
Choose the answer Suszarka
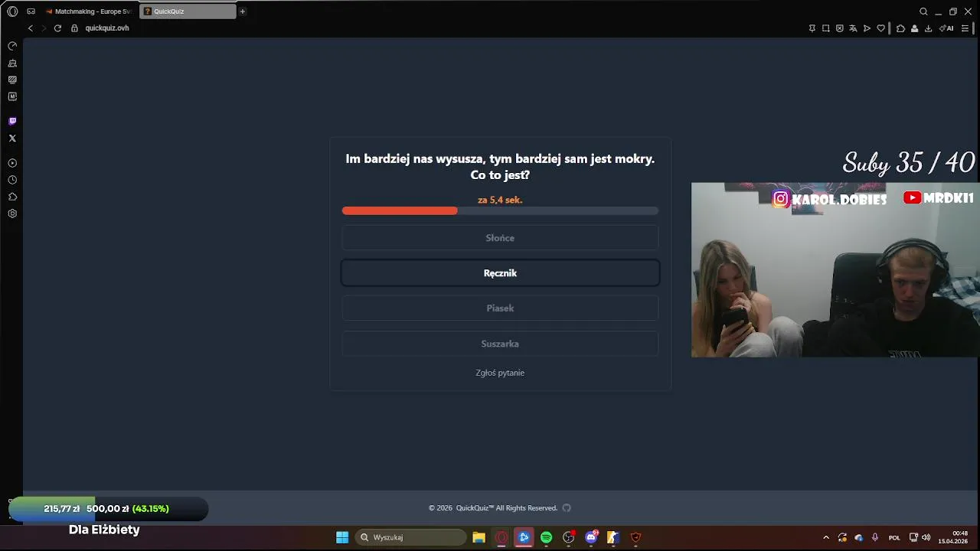pyautogui.click(x=500, y=344)
